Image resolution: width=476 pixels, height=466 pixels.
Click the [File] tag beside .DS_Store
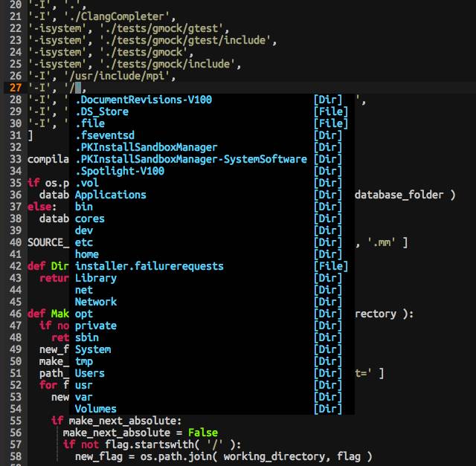tap(330, 111)
